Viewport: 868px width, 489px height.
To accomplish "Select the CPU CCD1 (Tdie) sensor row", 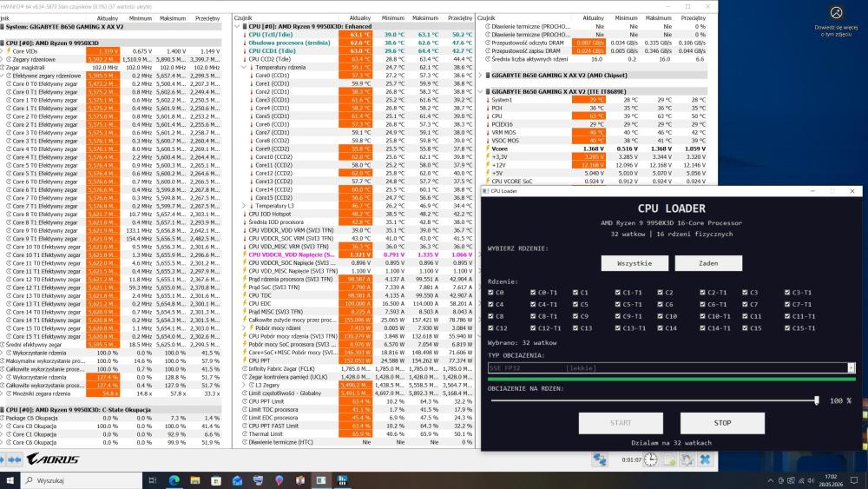I will tap(354, 51).
